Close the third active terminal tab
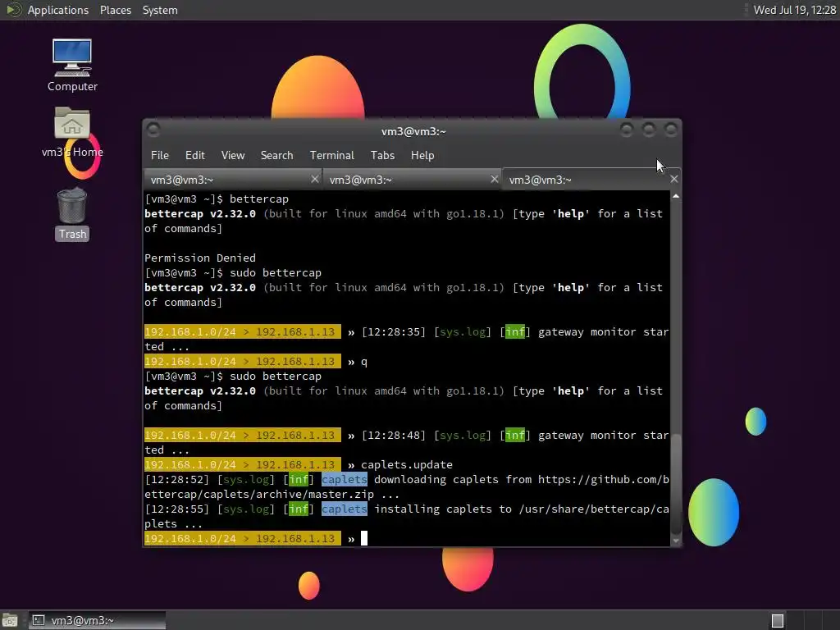The image size is (840, 630). point(674,179)
